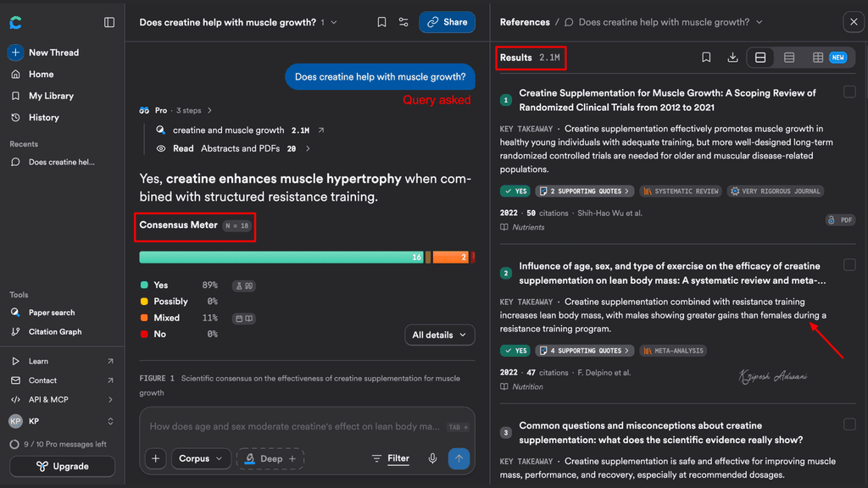Switch to compact list view layout
868x488 pixels.
click(x=789, y=58)
